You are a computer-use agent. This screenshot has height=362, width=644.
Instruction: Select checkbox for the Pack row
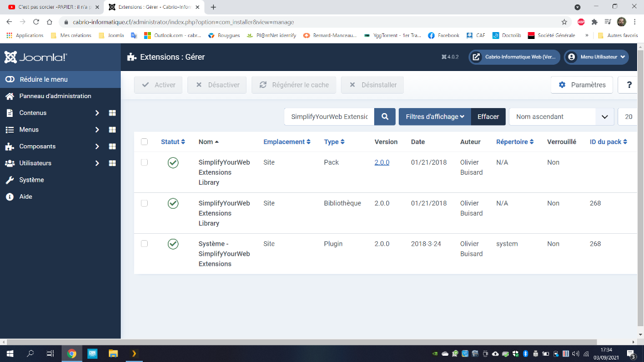tap(145, 162)
